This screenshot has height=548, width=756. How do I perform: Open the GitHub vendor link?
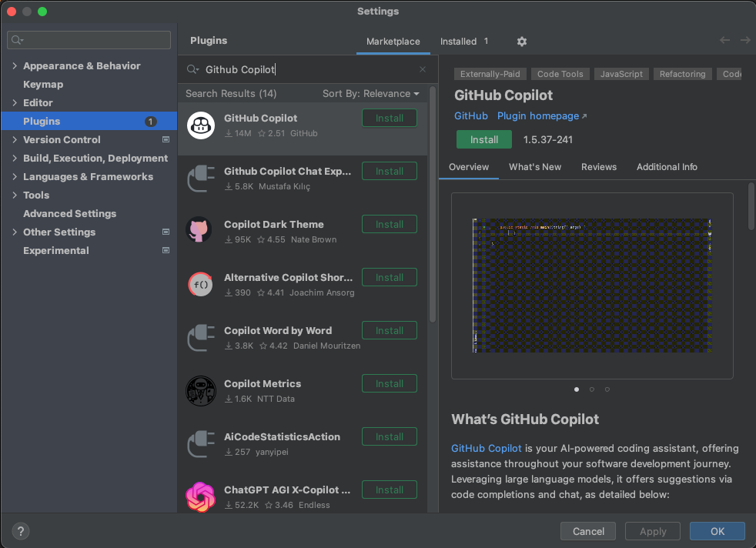[471, 116]
